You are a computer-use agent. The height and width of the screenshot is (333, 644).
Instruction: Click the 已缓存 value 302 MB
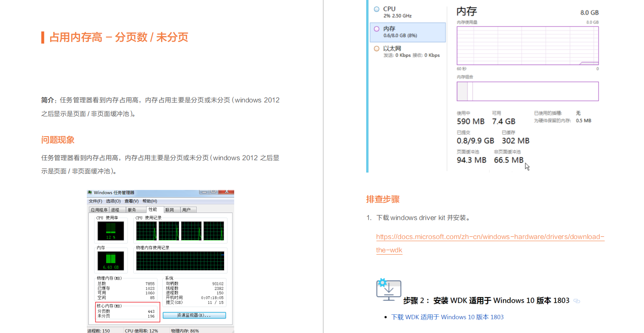[x=516, y=141]
